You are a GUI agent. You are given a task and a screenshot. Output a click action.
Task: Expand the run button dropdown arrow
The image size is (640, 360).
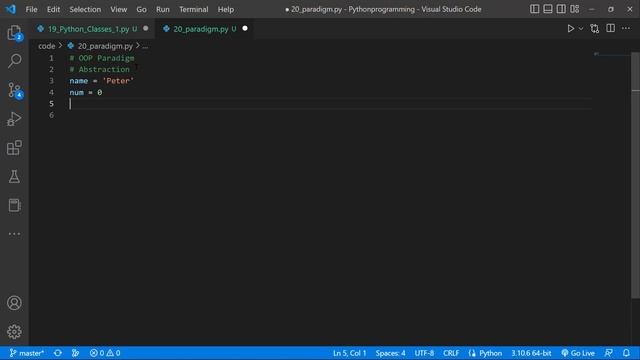[x=581, y=29]
